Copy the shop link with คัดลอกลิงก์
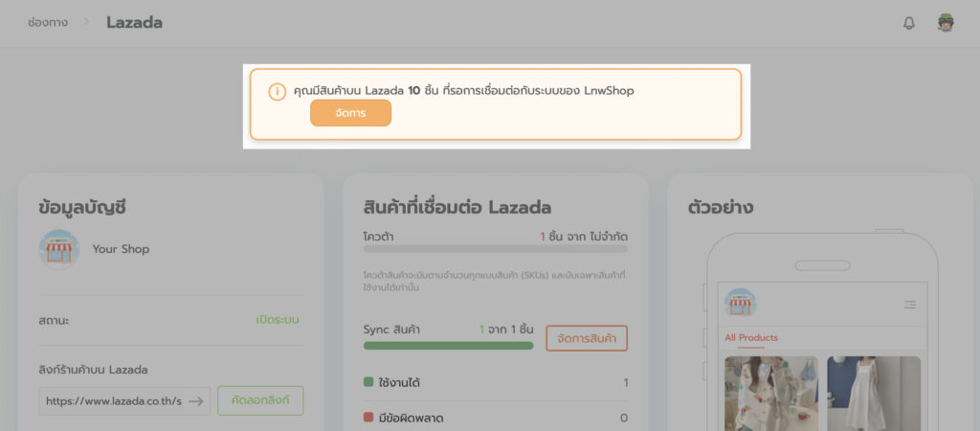The width and height of the screenshot is (980, 431). tap(260, 400)
